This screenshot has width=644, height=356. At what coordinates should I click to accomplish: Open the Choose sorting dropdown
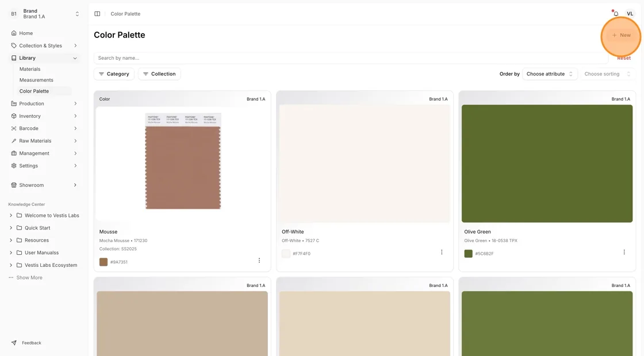[607, 74]
